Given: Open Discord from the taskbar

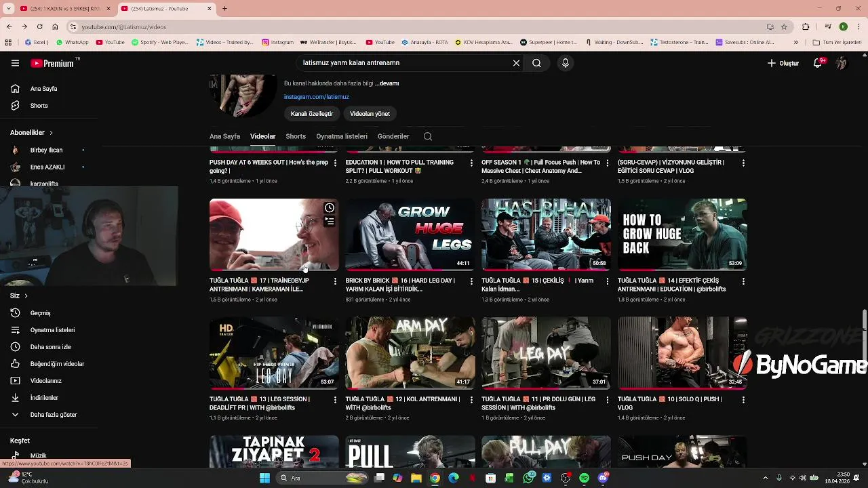Looking at the screenshot, I should point(603,479).
